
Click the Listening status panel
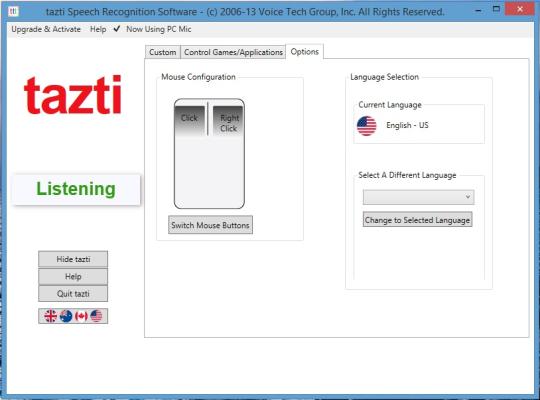click(x=76, y=189)
